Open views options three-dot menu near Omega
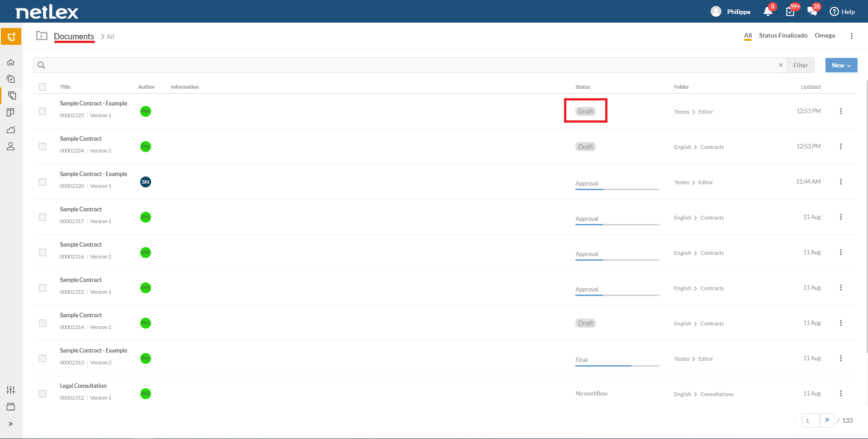The image size is (868, 439). coord(852,36)
